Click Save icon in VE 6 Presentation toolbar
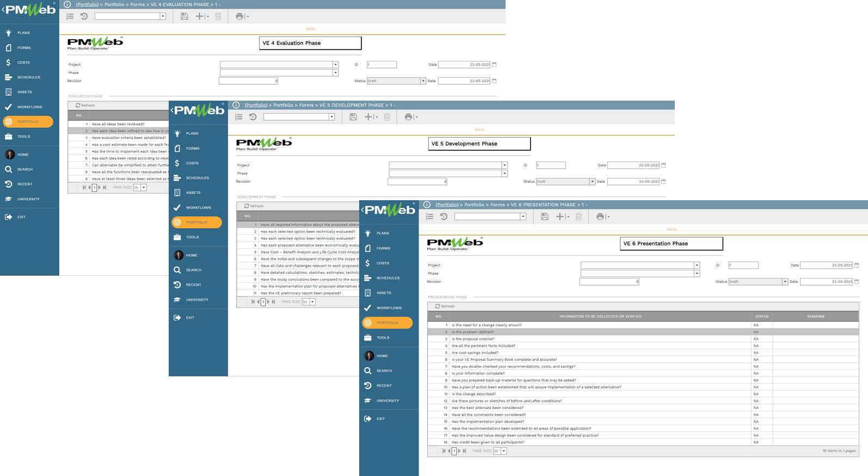Screen dimensions: 868x476 coord(544,217)
